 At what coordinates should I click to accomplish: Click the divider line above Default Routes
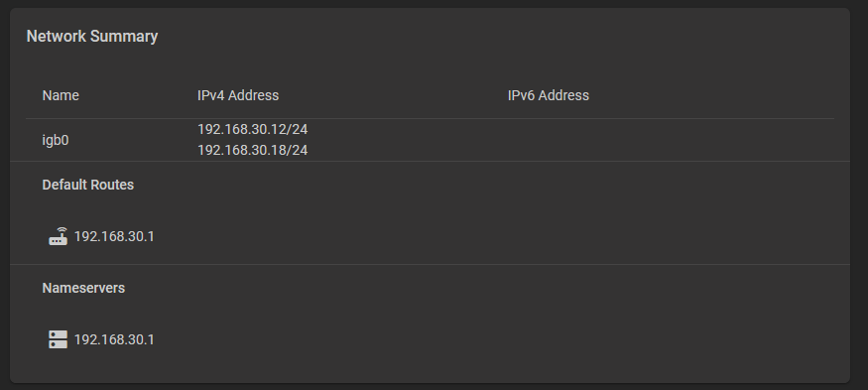[430, 161]
